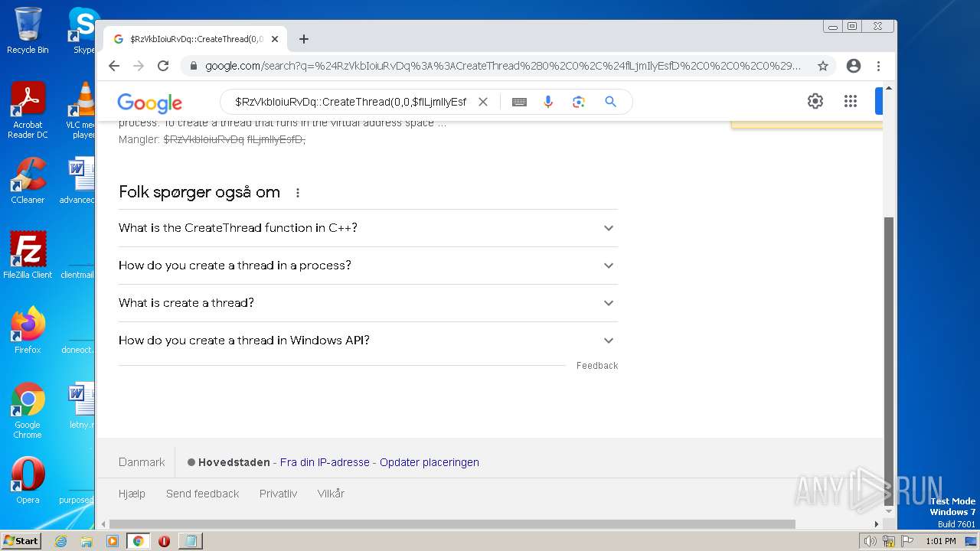Open the Chrome profile avatar icon
The width and height of the screenshot is (980, 551).
[x=854, y=66]
